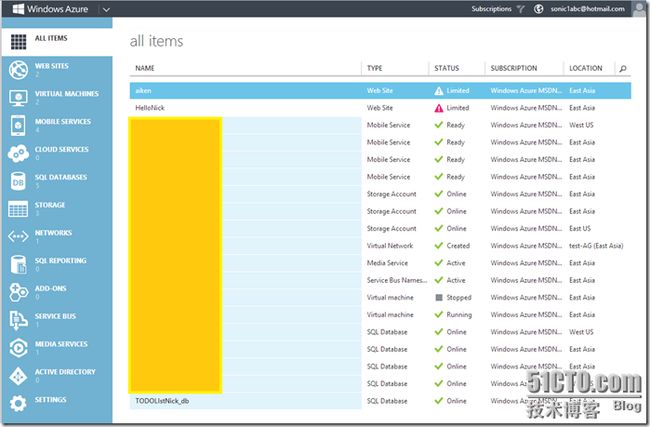Click the warning icon on HelloNick row
Screen dimensions: 650x427
click(x=439, y=108)
